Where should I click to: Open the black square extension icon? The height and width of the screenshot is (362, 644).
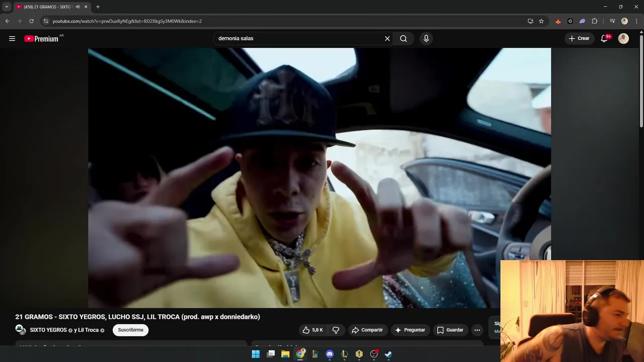click(570, 21)
